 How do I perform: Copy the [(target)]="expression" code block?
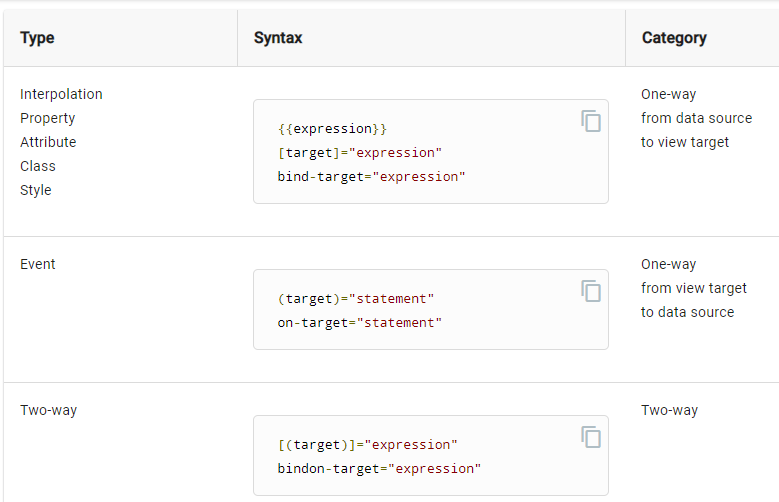point(591,437)
